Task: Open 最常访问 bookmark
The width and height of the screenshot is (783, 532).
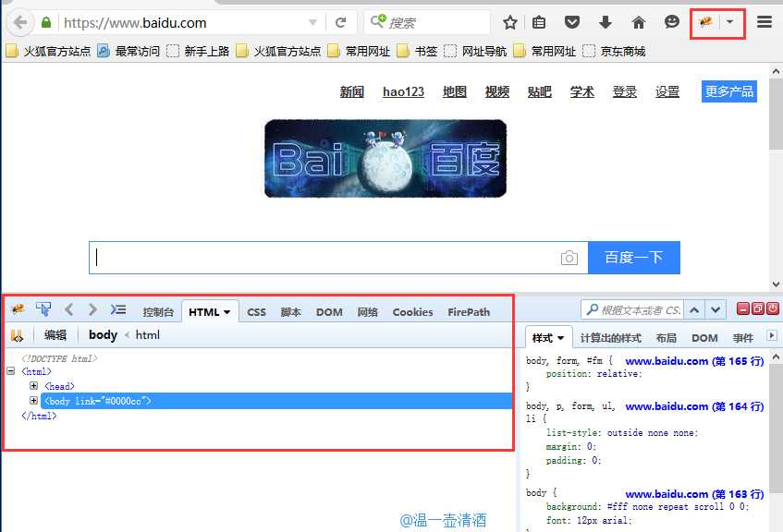Action: [x=128, y=51]
